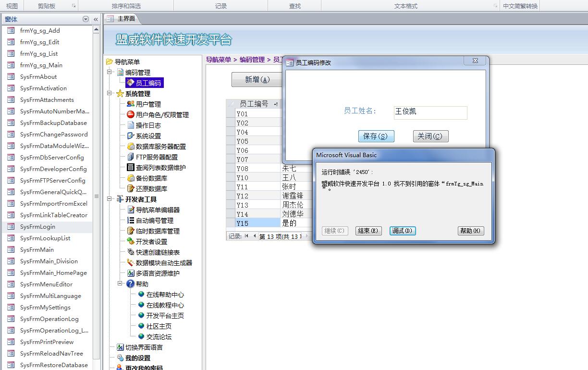Open 系统设置 icon
588x370 pixels.
click(130, 136)
